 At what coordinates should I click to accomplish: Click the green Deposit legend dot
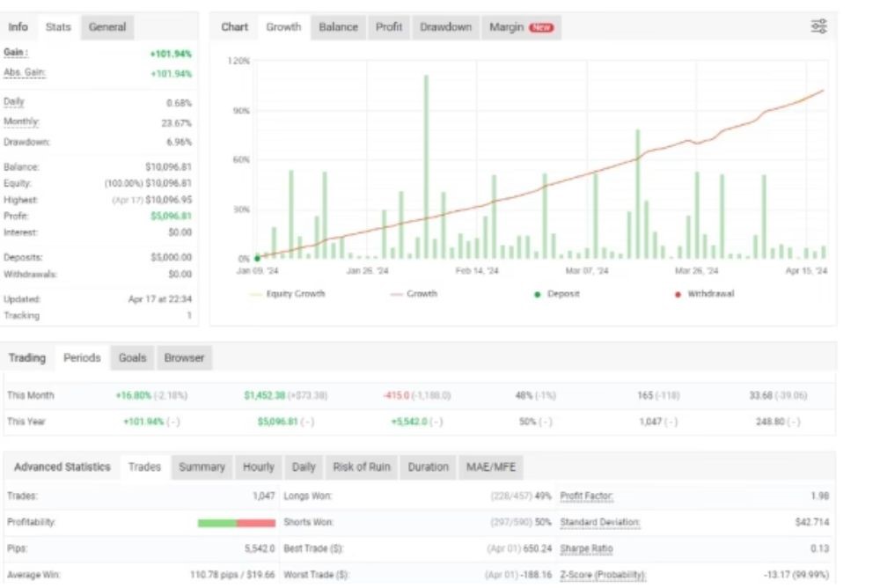[537, 294]
